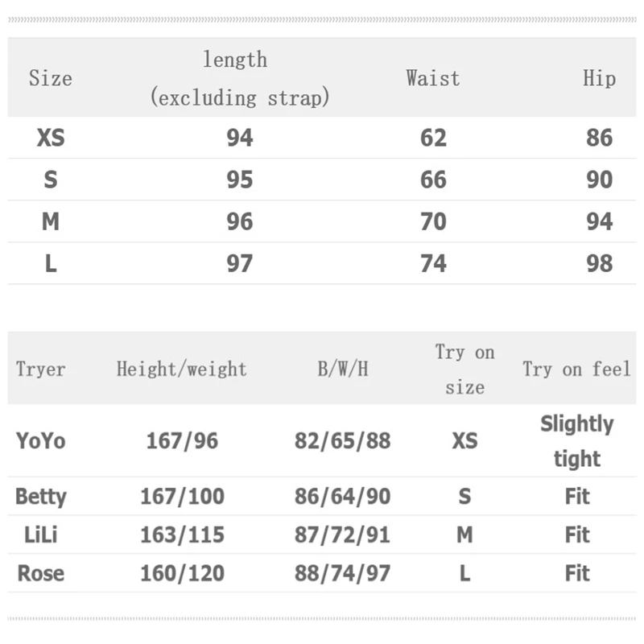Click the hip value 98 for size L

(600, 263)
